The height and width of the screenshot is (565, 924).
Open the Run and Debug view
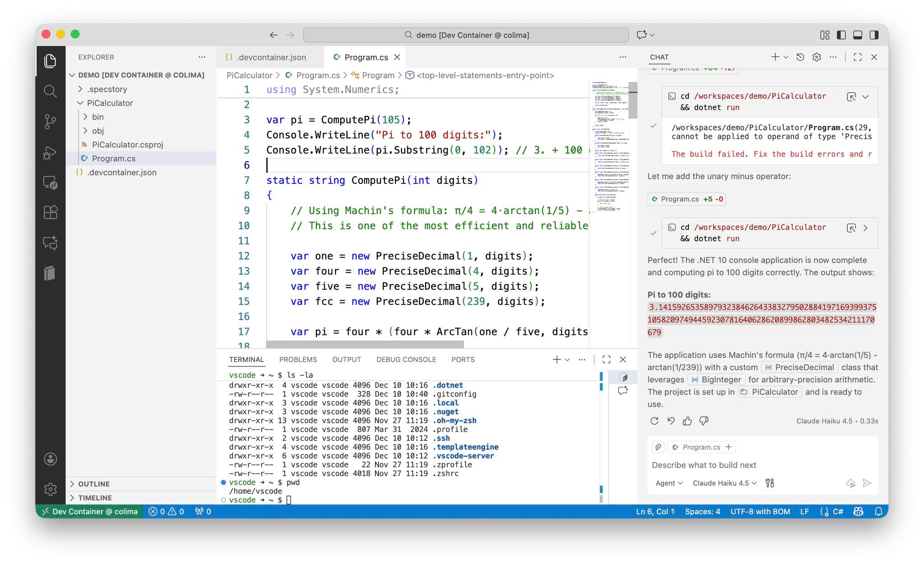[50, 152]
